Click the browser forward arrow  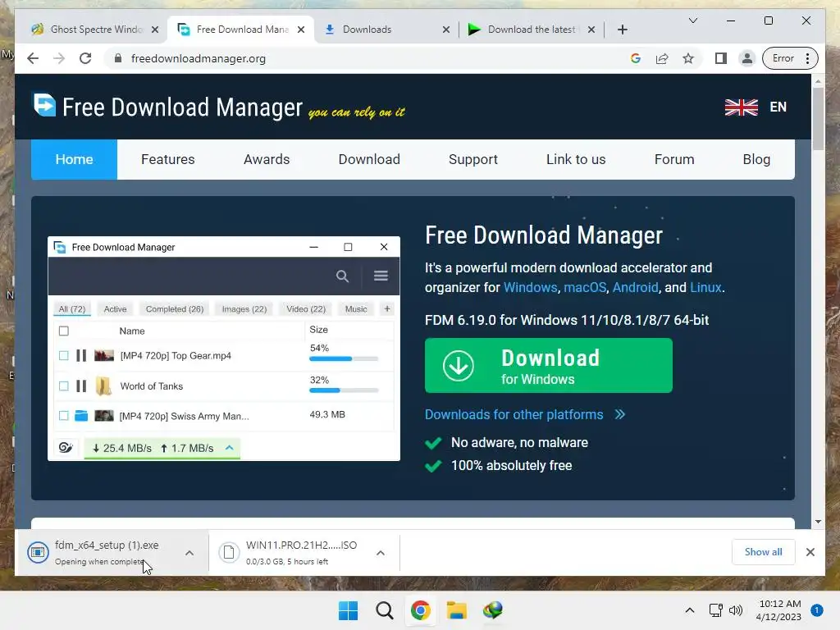59,58
